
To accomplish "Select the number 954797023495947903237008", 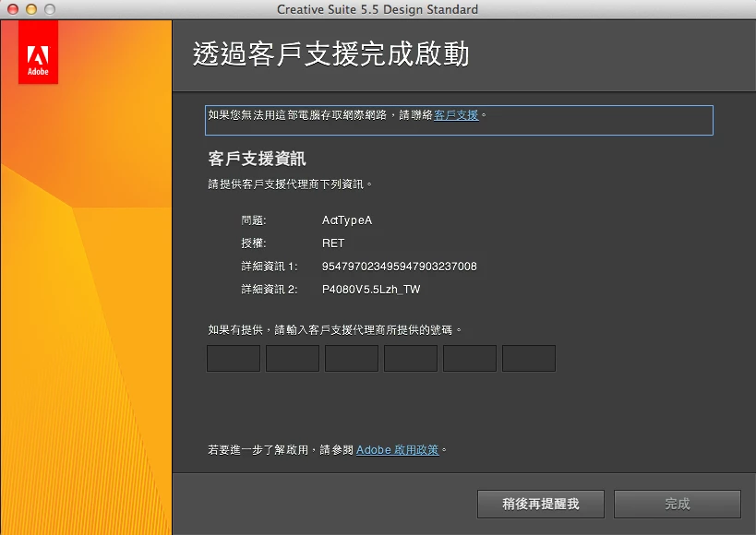I will pos(399,267).
